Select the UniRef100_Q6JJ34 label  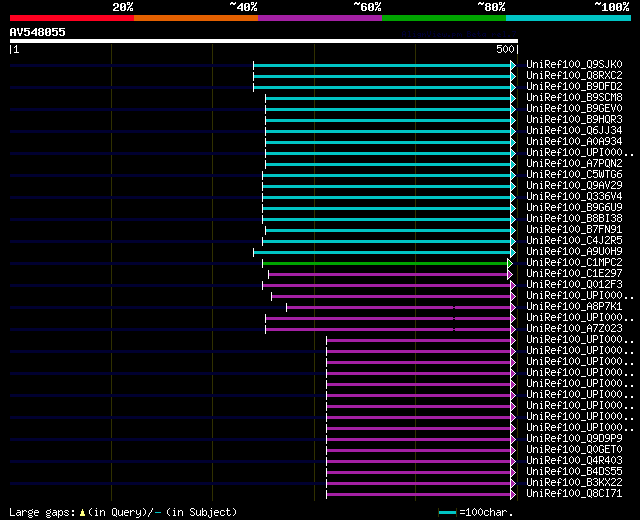point(574,131)
